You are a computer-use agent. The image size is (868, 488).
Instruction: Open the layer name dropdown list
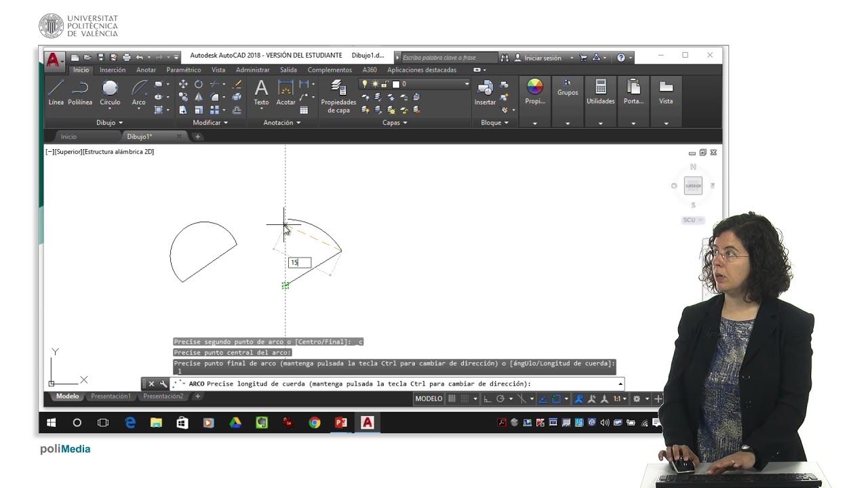click(467, 84)
